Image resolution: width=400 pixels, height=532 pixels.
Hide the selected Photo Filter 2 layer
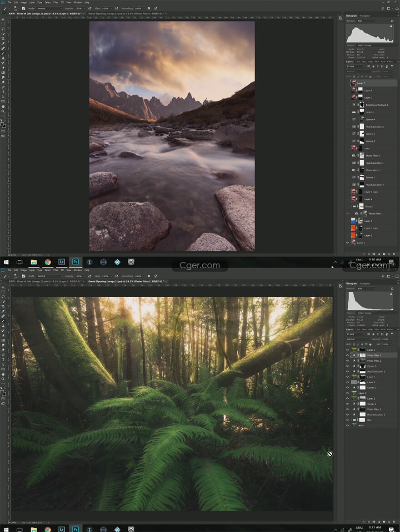tap(347, 355)
